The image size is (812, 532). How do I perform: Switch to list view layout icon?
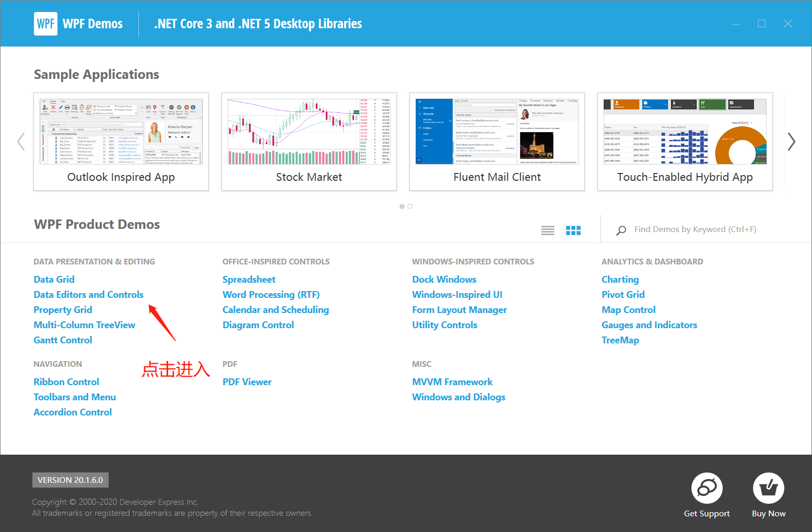(x=548, y=230)
